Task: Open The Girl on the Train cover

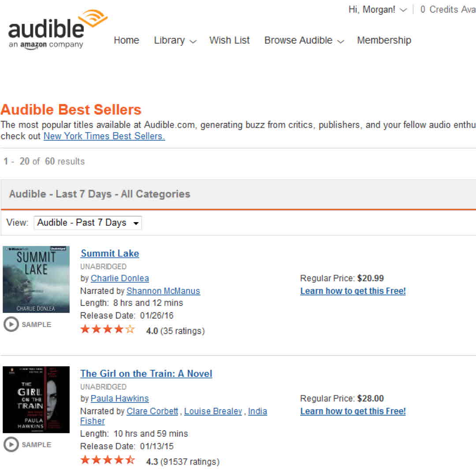Action: (x=36, y=400)
